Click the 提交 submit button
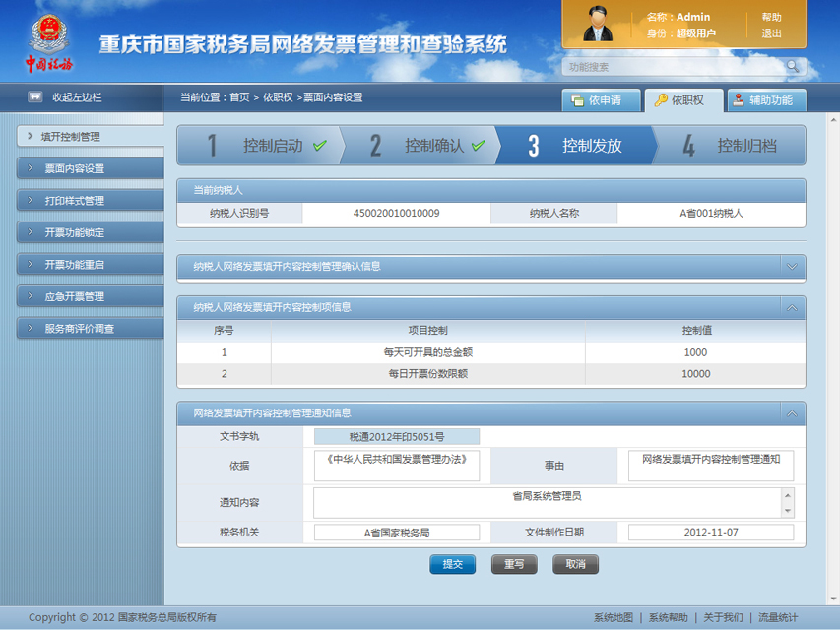Image resolution: width=840 pixels, height=630 pixels. tap(453, 564)
